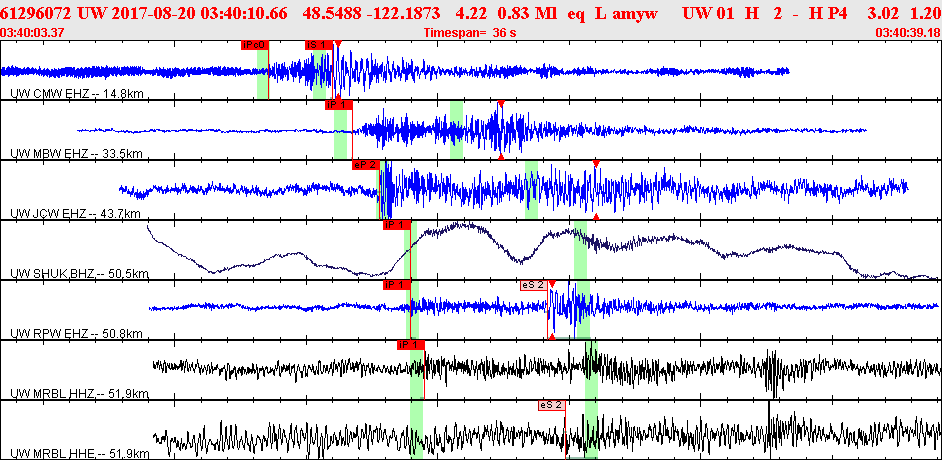The width and height of the screenshot is (942, 460).
Task: Click value 1.20 at header end
Action: (928, 12)
